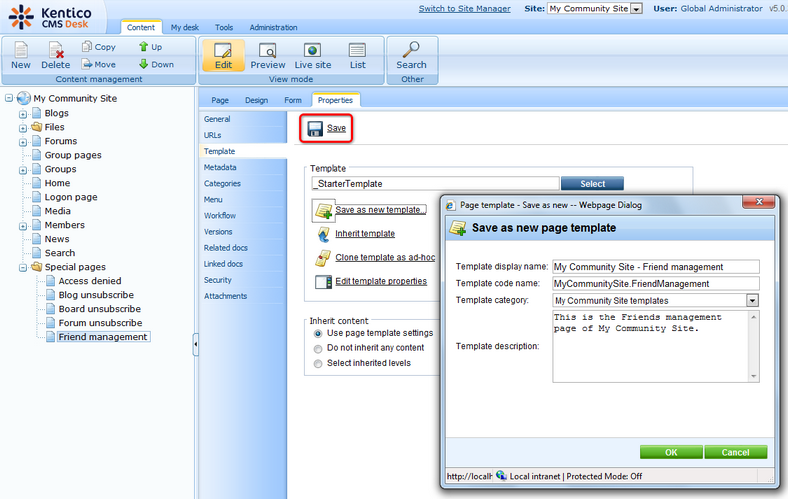
Task: Open Live site view mode
Action: [x=313, y=56]
